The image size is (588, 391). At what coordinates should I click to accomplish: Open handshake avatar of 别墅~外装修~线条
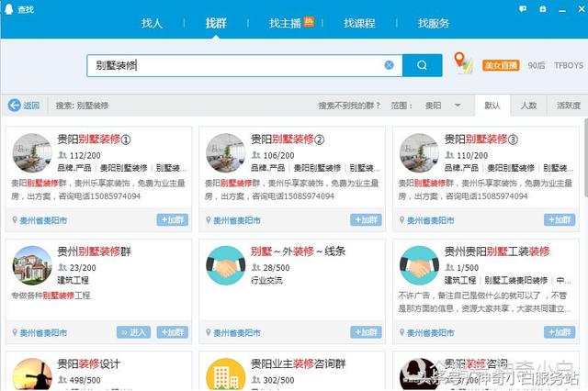pos(226,265)
